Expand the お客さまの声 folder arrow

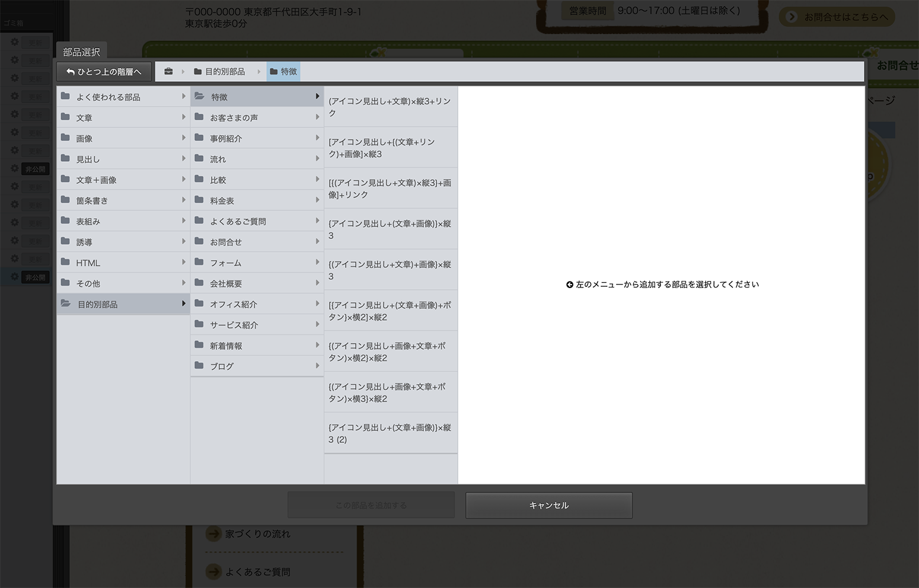pyautogui.click(x=317, y=117)
